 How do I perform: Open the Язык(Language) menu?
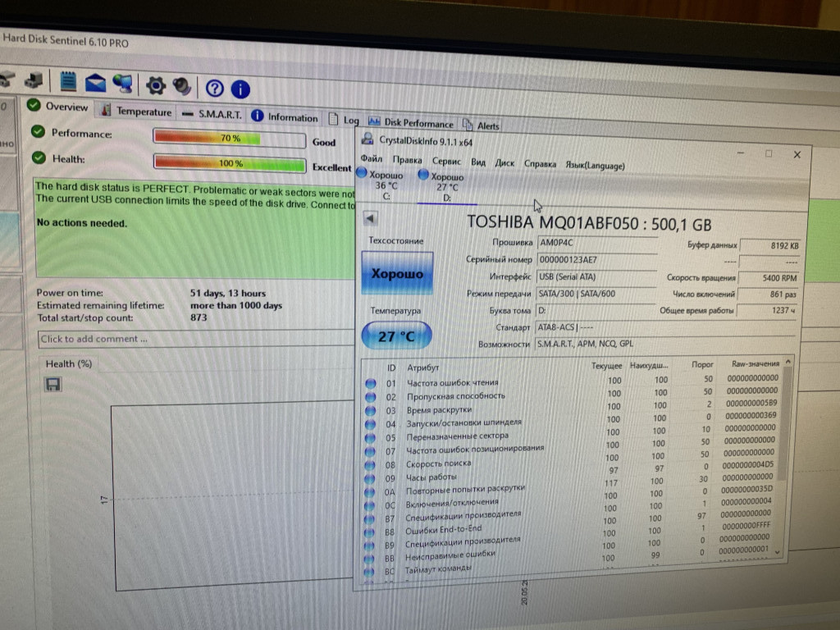(596, 166)
